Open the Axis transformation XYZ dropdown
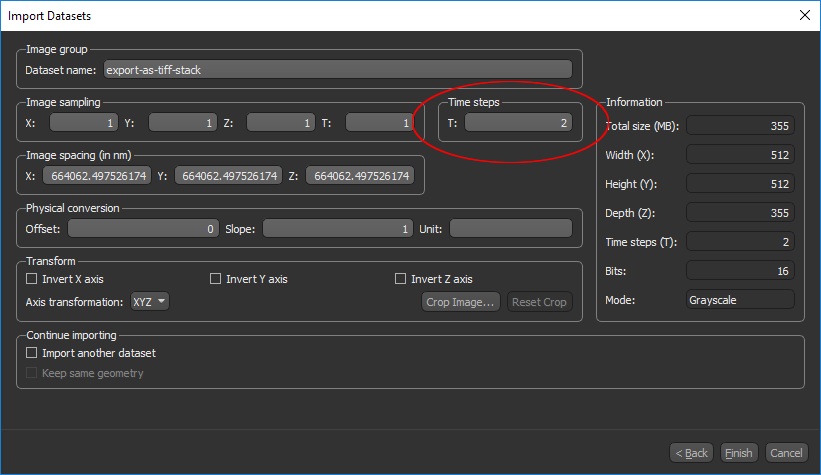This screenshot has height=475, width=821. (x=149, y=302)
